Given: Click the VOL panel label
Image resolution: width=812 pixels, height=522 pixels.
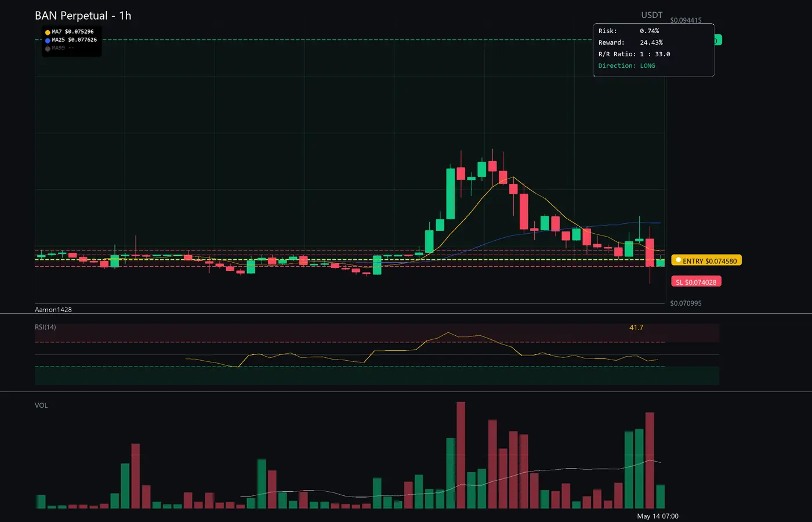Looking at the screenshot, I should pyautogui.click(x=41, y=405).
